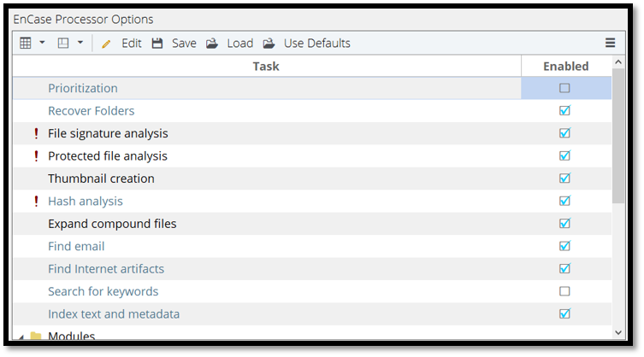Click the split pane layout icon
The image size is (644, 357).
click(x=62, y=43)
